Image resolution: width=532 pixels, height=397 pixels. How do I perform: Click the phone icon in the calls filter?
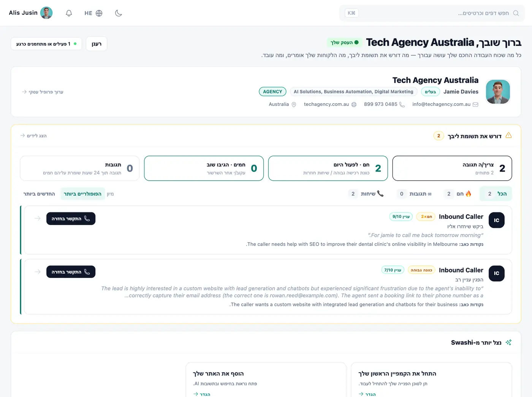click(x=380, y=194)
